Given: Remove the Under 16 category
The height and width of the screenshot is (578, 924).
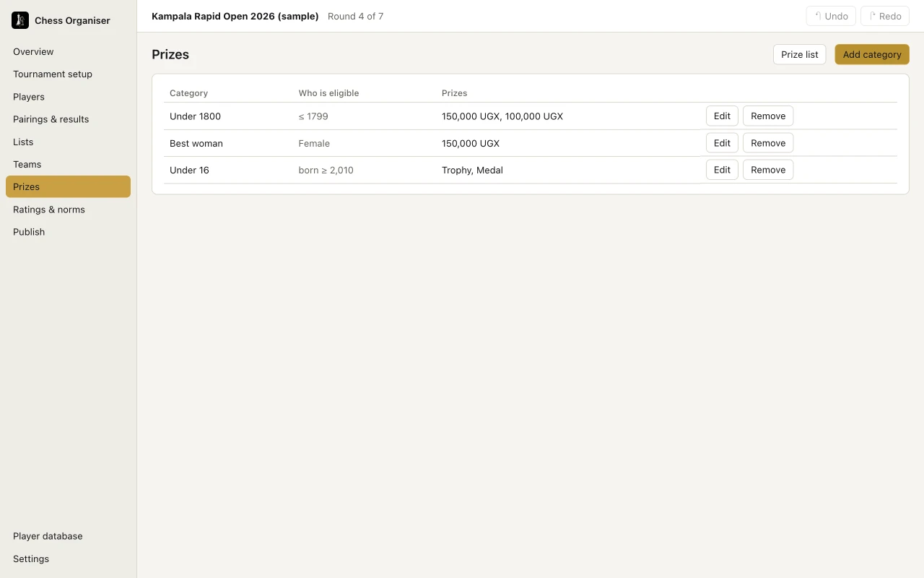Looking at the screenshot, I should point(768,170).
